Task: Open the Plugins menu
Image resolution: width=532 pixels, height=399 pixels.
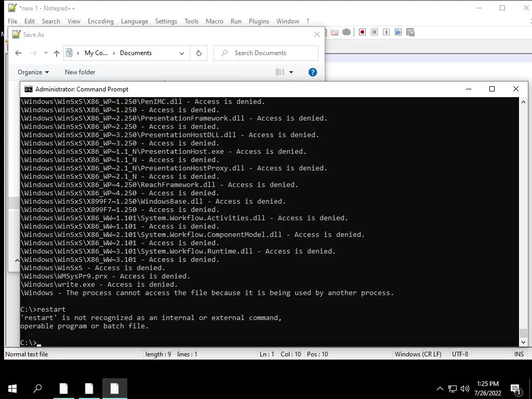Action: 259,21
